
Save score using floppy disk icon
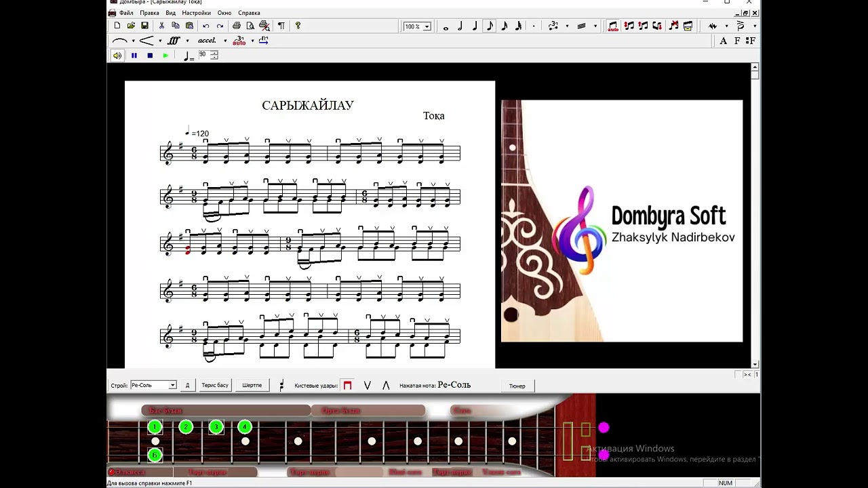tap(144, 26)
